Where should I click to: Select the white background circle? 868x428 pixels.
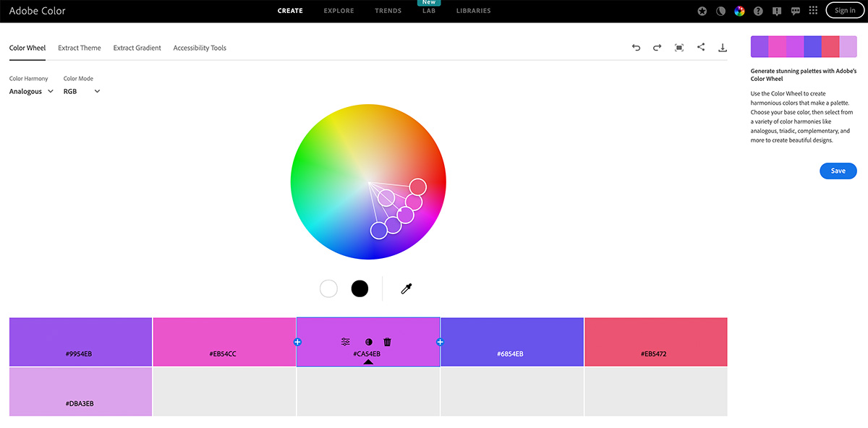click(x=328, y=288)
